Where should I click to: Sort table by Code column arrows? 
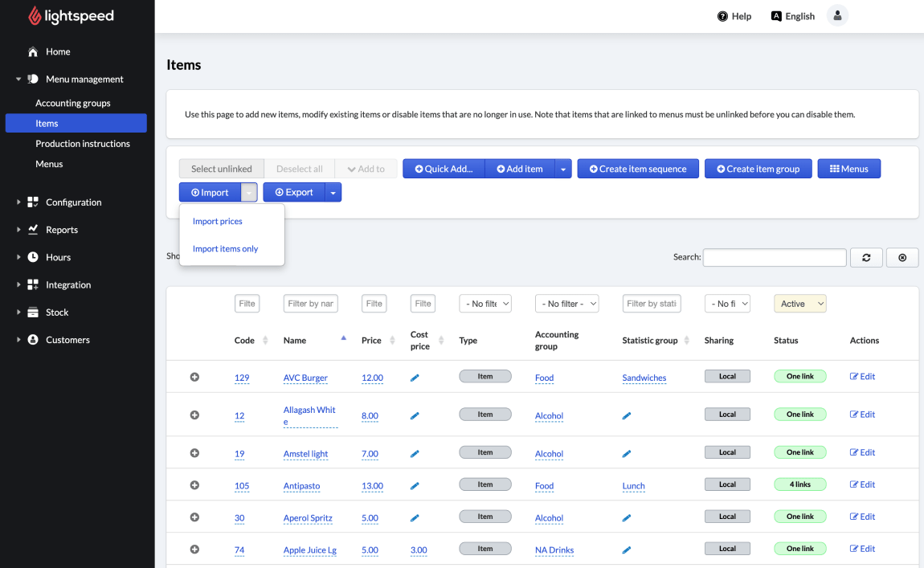(x=265, y=341)
